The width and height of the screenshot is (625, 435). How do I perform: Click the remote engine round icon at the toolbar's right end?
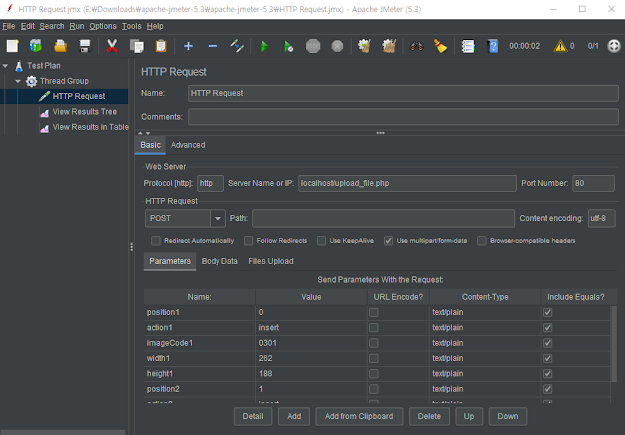tap(614, 46)
